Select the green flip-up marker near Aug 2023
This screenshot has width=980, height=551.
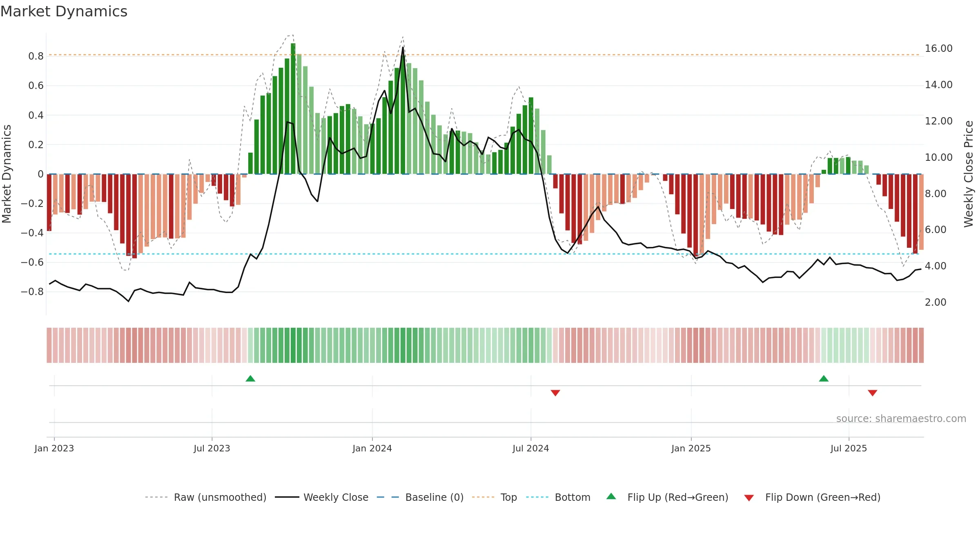[x=250, y=378]
